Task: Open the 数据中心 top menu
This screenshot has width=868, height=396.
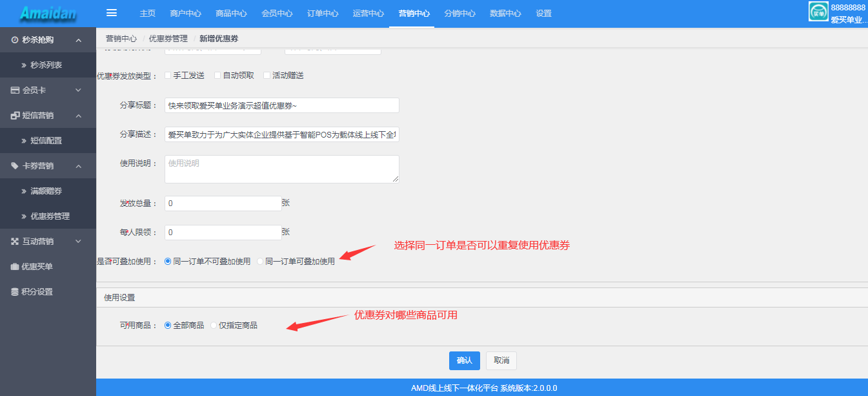Action: (505, 14)
